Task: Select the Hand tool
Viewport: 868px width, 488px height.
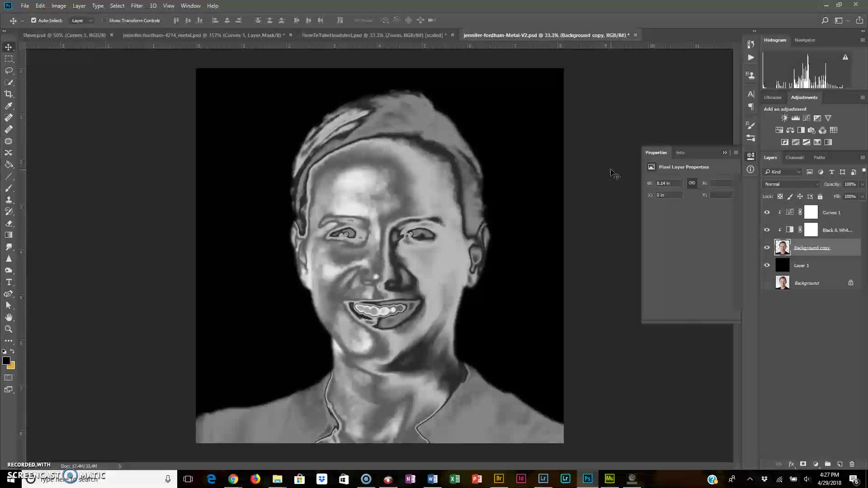Action: coord(9,317)
